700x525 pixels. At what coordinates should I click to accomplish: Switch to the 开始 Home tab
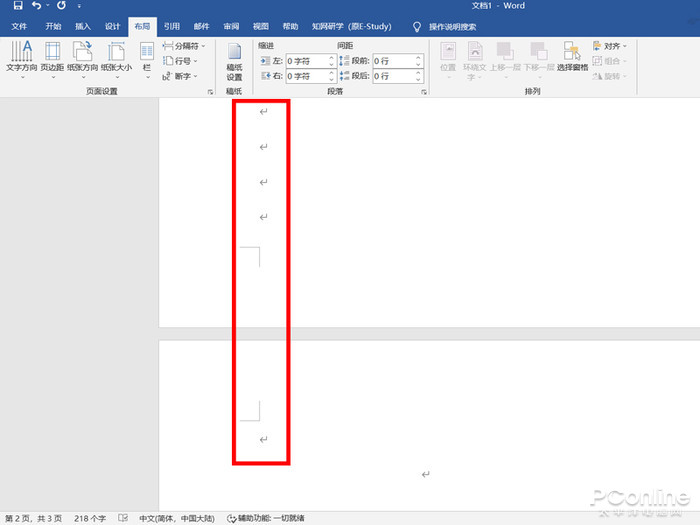click(x=53, y=27)
